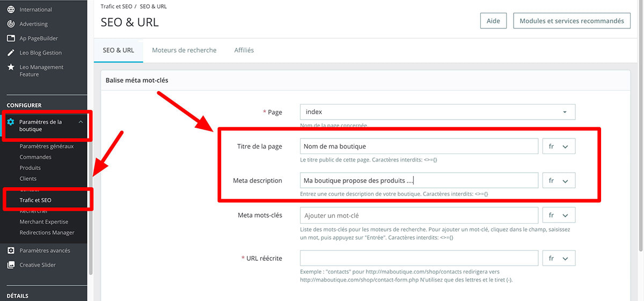This screenshot has height=301, width=644.
Task: Open Creative Slider via its icon
Action: point(11,265)
